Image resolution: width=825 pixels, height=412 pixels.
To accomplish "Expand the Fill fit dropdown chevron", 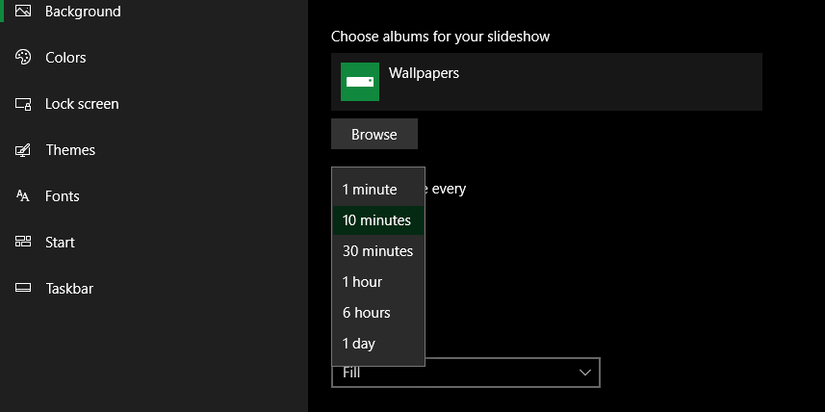I will (585, 373).
